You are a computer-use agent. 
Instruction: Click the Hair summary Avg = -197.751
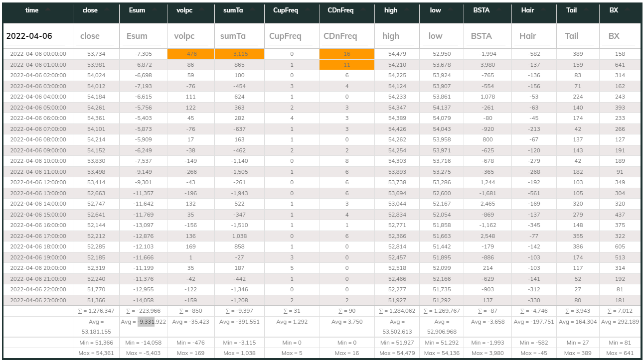pos(534,322)
